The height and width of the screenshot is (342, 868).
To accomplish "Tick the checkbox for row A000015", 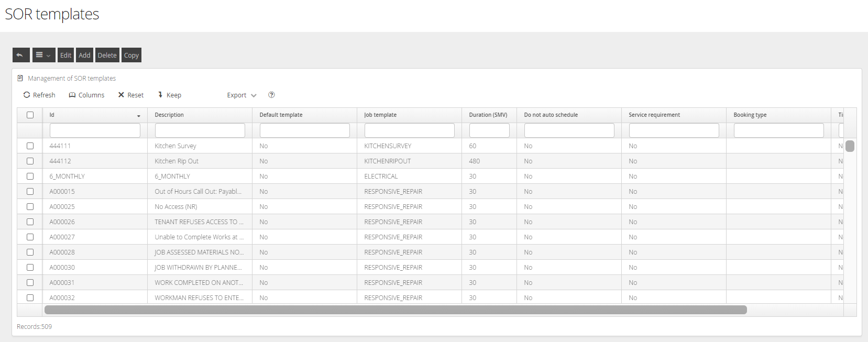I will point(30,191).
